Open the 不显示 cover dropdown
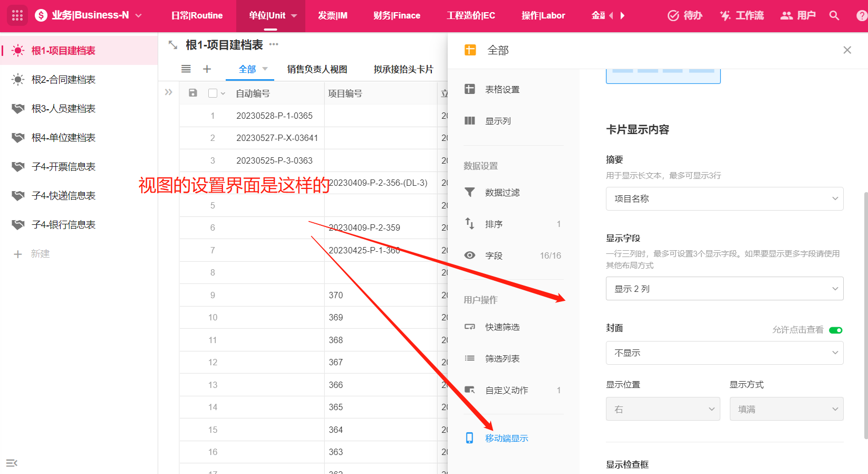This screenshot has width=868, height=474. click(724, 353)
